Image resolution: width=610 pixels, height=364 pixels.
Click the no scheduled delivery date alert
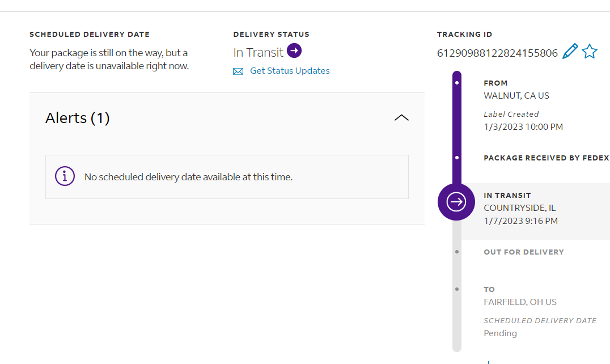coord(188,177)
